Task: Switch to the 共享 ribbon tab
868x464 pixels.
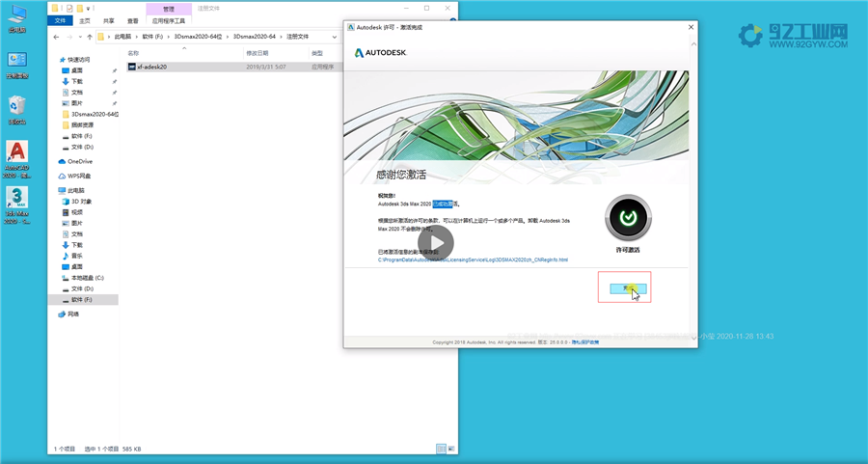Action: (x=108, y=21)
